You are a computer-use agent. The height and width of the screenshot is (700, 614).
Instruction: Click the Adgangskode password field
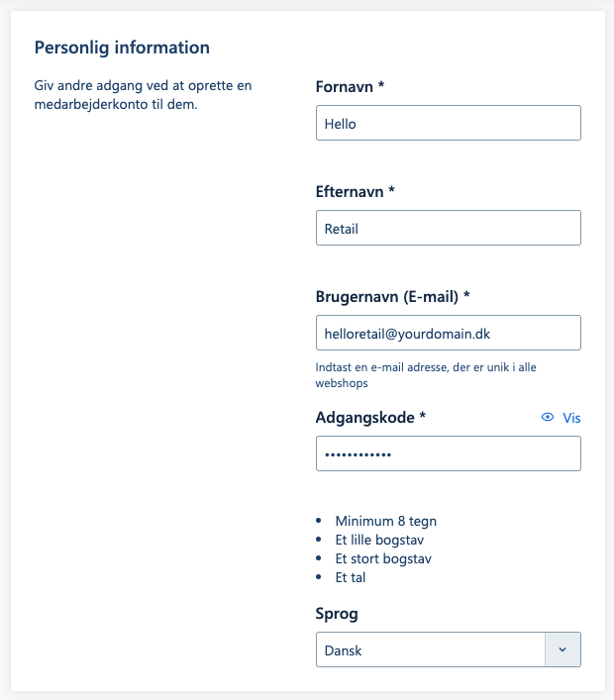(x=448, y=453)
